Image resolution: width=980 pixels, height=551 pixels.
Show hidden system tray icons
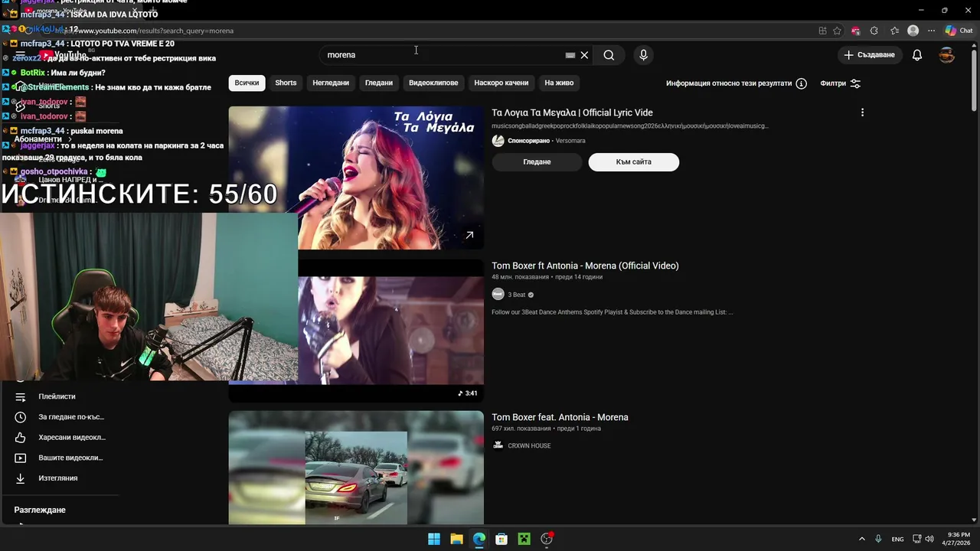coord(861,539)
